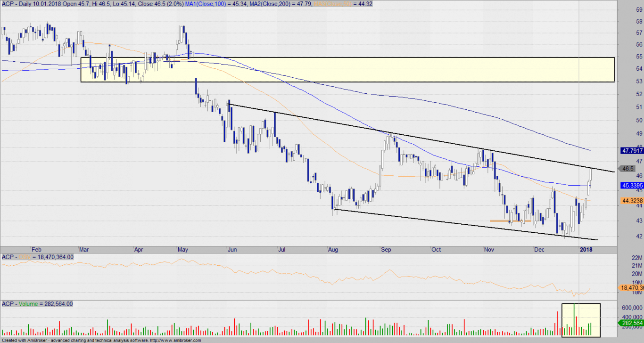The image size is (644, 343).
Task: Click the 55 price axis label
Action: [x=639, y=57]
